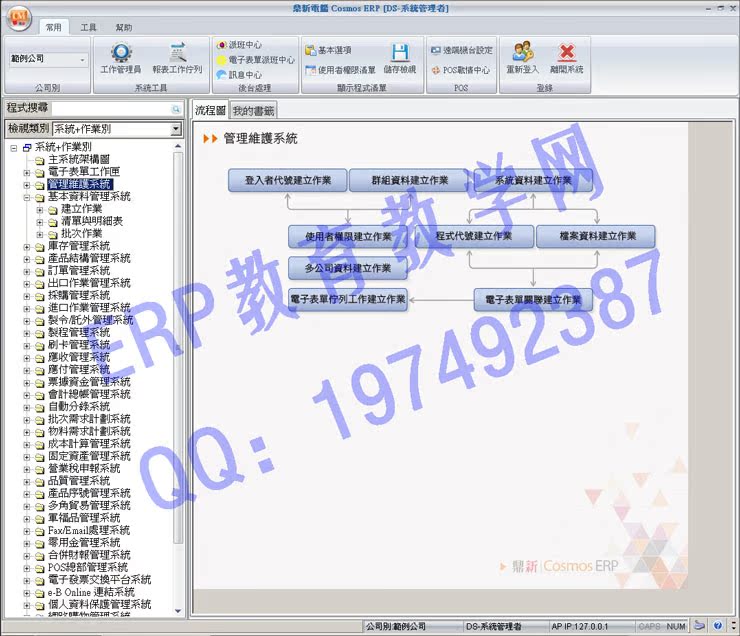Click the search magnifier icon
The image size is (740, 636).
tap(176, 109)
